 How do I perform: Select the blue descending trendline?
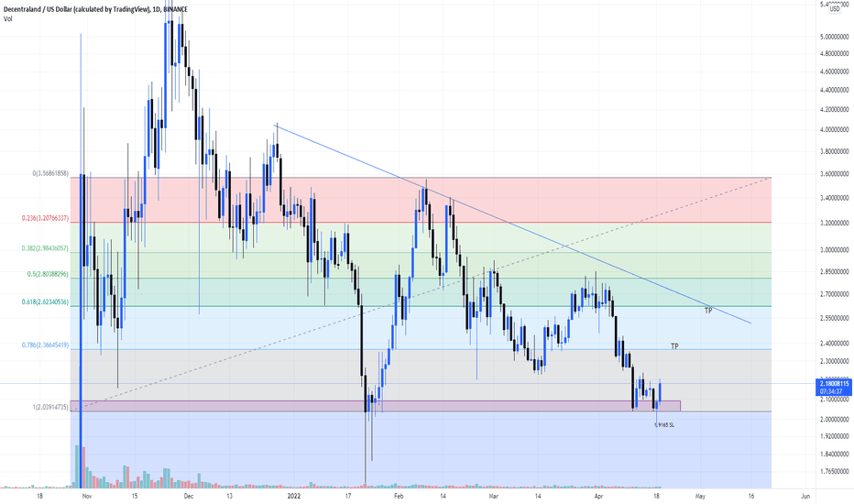pyautogui.click(x=512, y=224)
